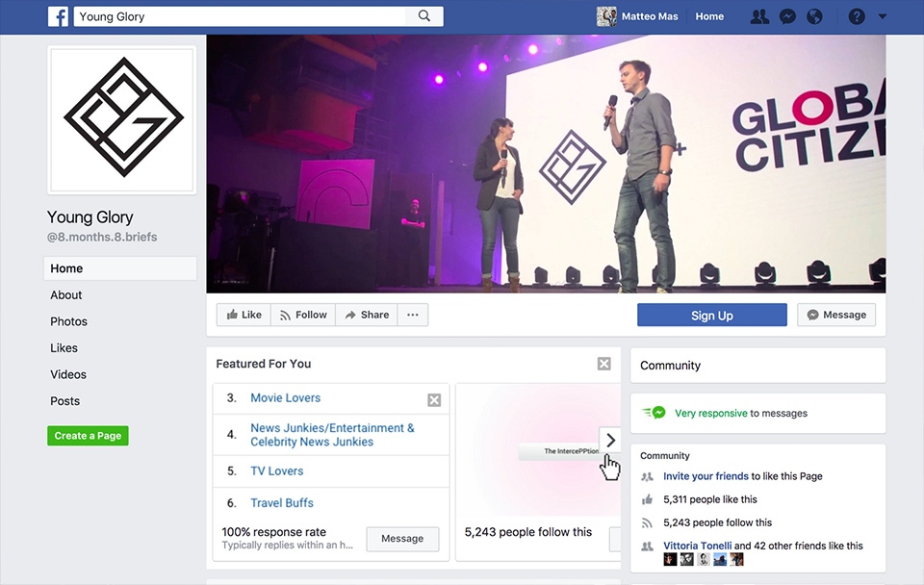Open the About tab in sidebar
The height and width of the screenshot is (585, 924).
click(x=66, y=295)
